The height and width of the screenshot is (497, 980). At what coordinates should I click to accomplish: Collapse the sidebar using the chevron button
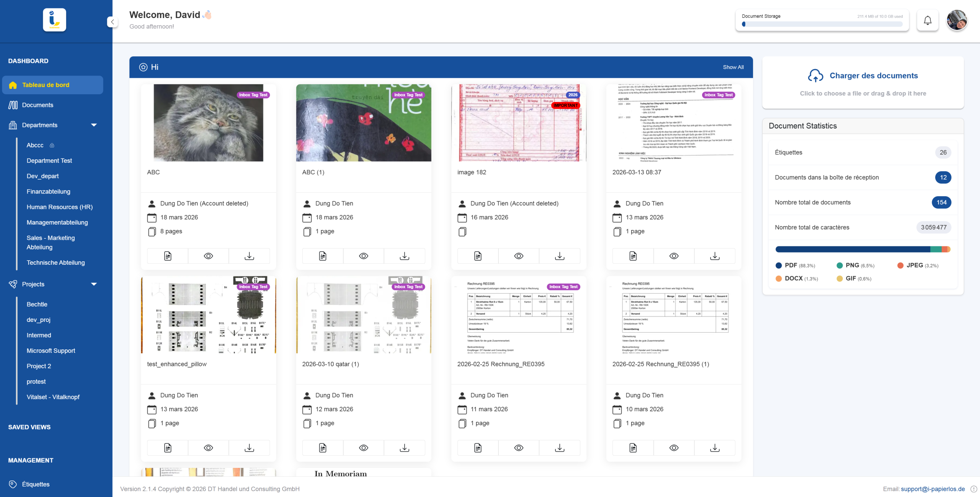click(112, 22)
